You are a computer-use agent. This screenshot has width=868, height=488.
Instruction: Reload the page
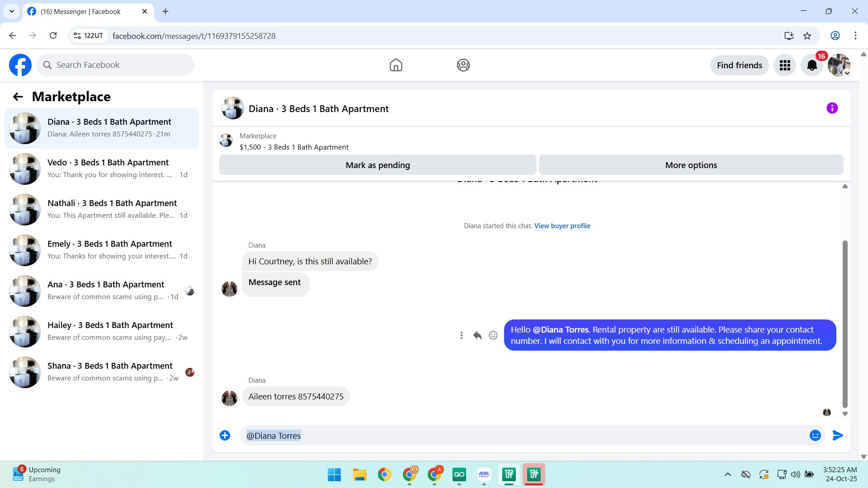click(53, 36)
